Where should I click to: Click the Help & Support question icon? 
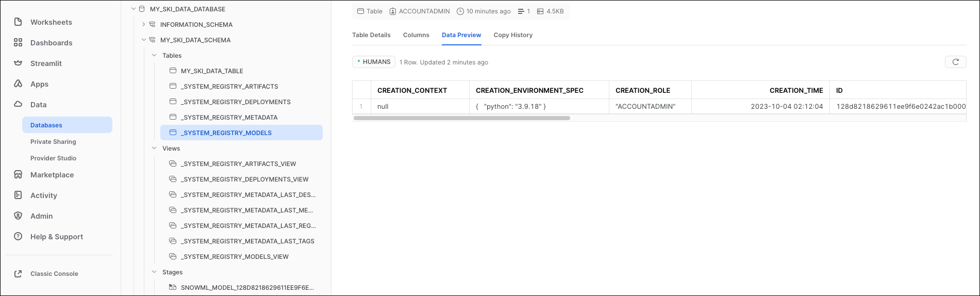(x=18, y=237)
